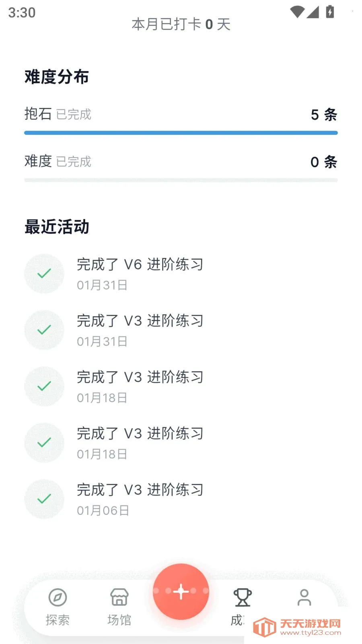Tap the 5 条 bouldering count

324,115
